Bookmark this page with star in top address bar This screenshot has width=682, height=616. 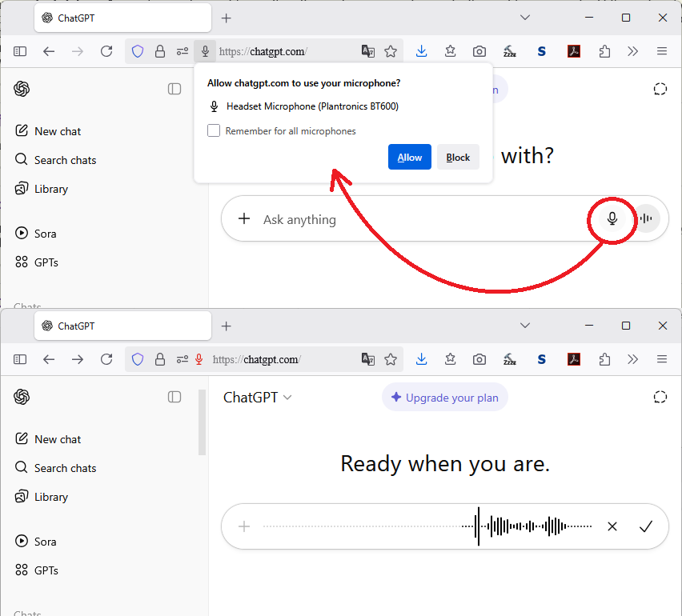point(391,51)
